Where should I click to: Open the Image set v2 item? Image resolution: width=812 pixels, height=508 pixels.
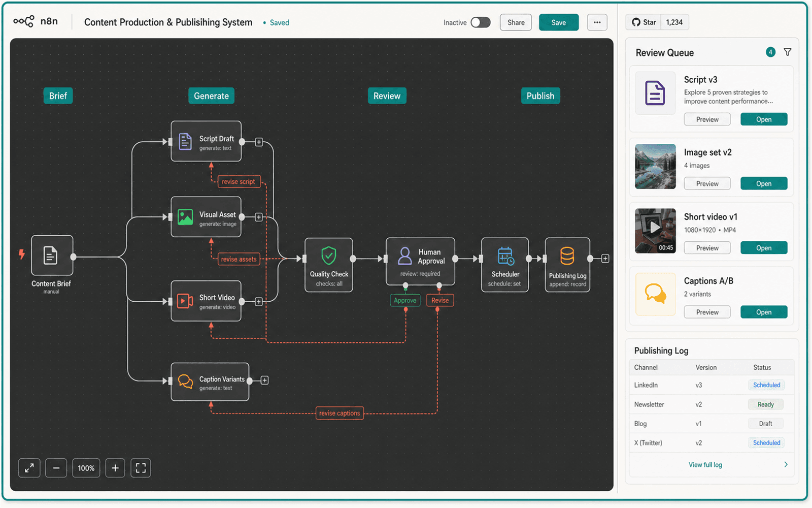[764, 183]
